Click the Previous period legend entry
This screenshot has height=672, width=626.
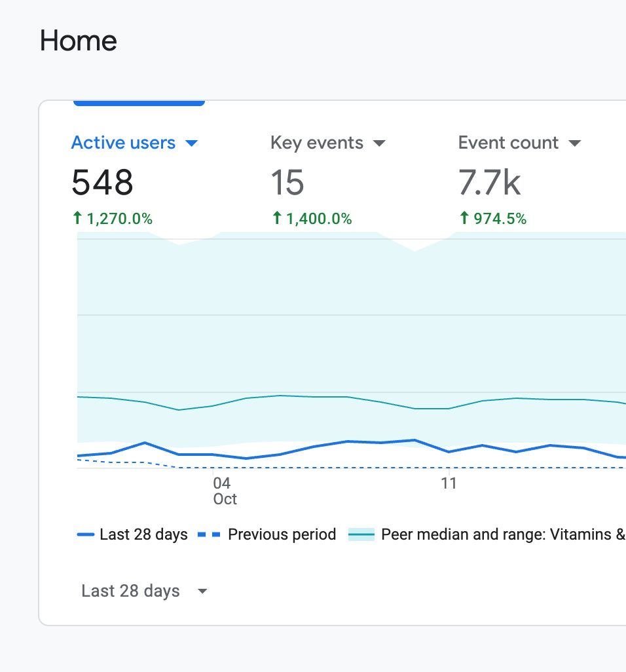(x=267, y=534)
